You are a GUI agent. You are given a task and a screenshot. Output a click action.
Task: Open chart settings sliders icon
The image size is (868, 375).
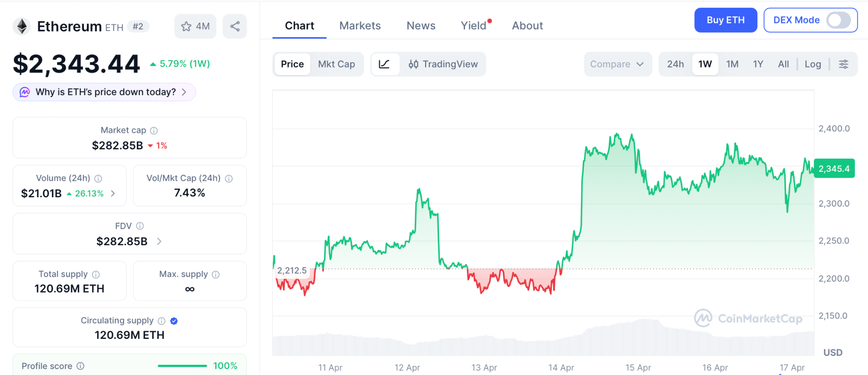(x=843, y=64)
